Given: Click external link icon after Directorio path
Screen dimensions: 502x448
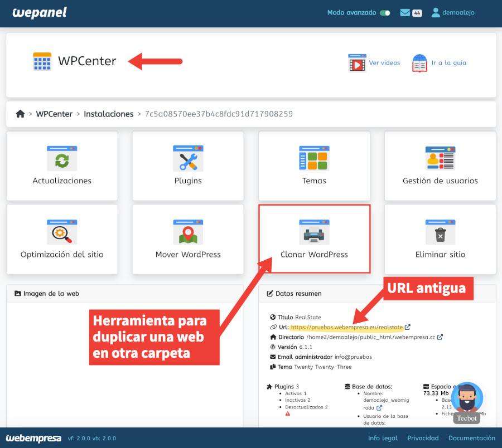Looking at the screenshot, I should coord(440,337).
